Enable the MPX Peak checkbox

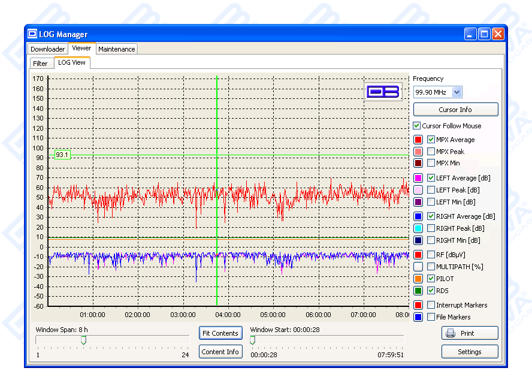tap(431, 152)
